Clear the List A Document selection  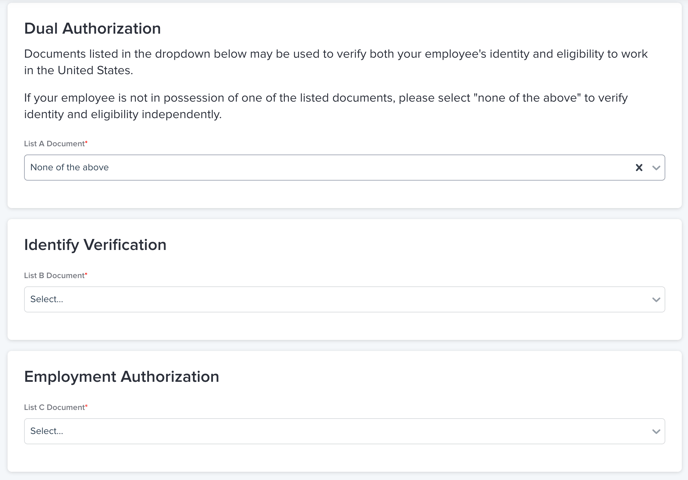[x=639, y=168]
